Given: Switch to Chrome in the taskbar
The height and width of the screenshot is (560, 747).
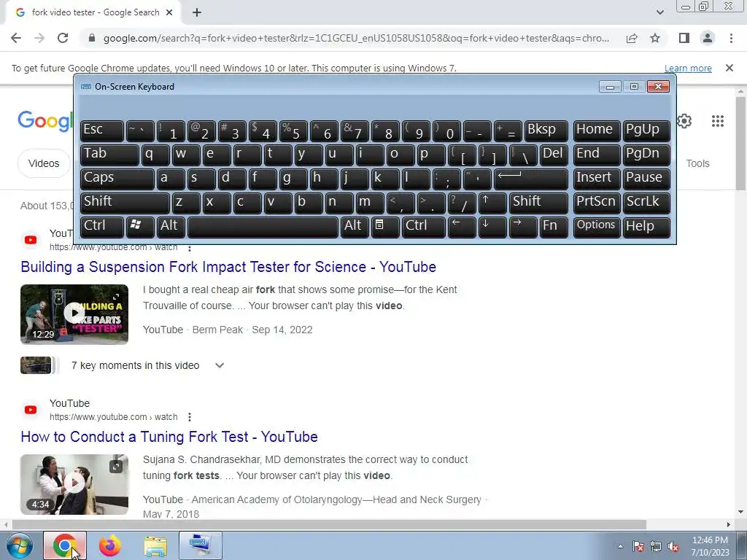Looking at the screenshot, I should tap(65, 545).
